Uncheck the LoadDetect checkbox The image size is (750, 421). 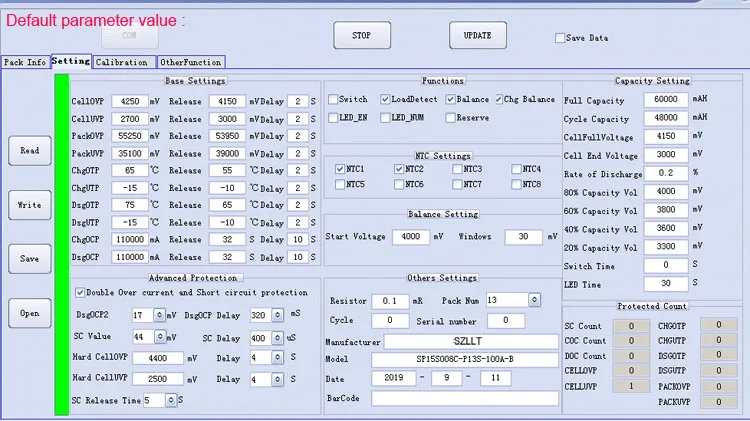pos(385,99)
